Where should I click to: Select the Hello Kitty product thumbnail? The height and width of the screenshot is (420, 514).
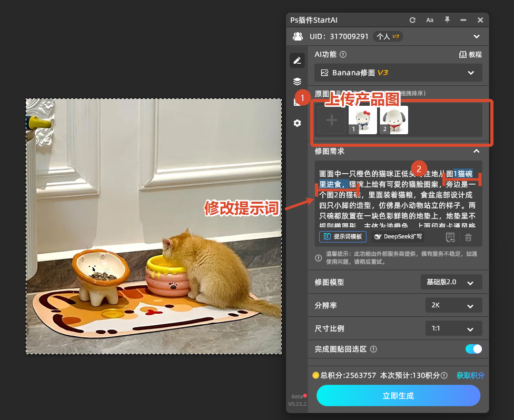[x=362, y=119]
